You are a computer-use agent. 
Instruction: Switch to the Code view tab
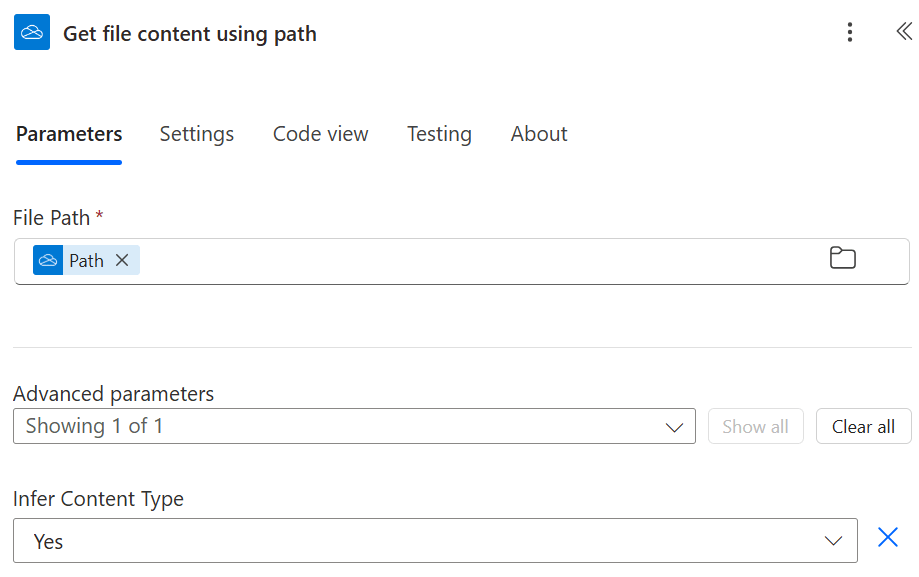(321, 134)
